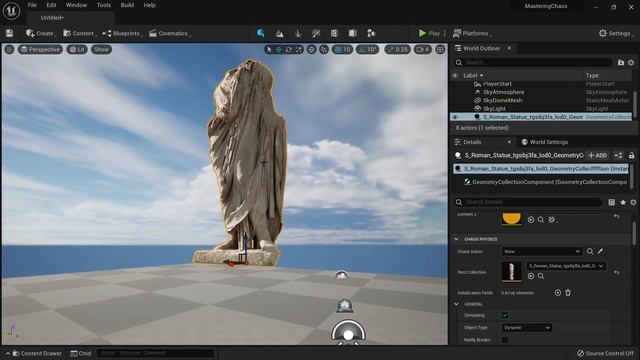Switch to Modeling mode icon
The image size is (640, 360).
point(334,33)
